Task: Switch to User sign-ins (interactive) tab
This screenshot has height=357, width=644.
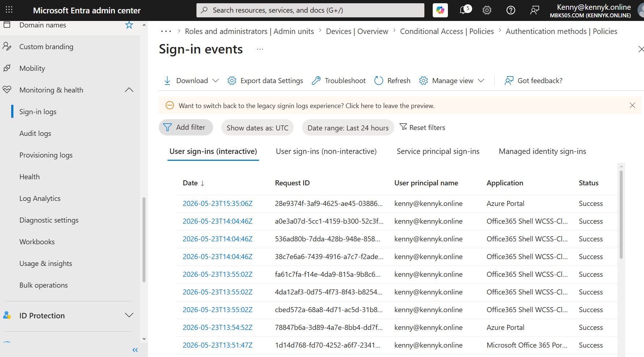Action: coord(213,151)
